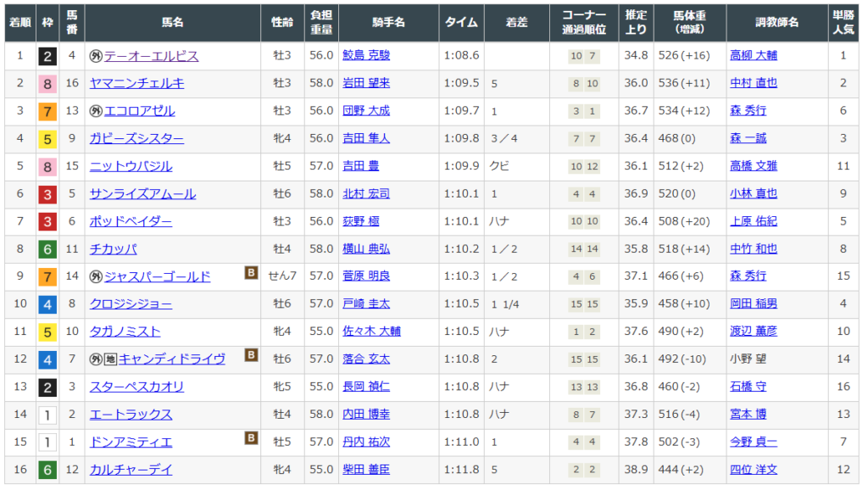The height and width of the screenshot is (490, 868).
Task: Open jockey 横山 典弘 link
Action: (366, 249)
